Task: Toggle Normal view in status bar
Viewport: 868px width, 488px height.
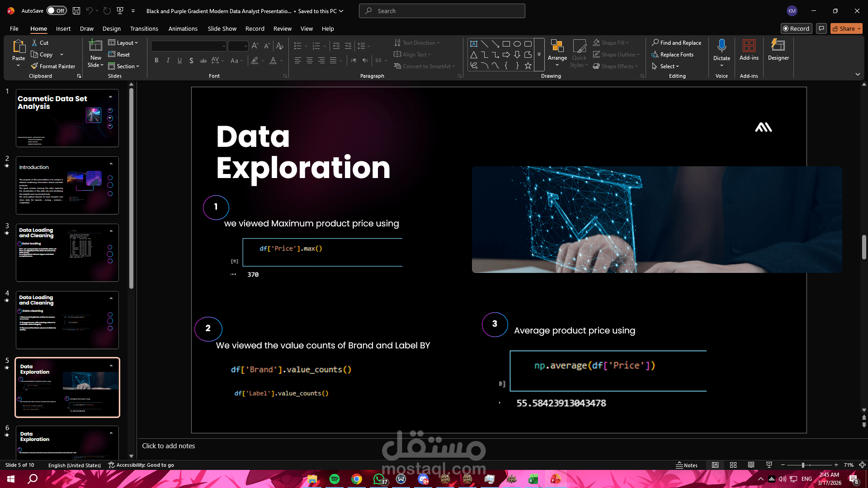Action: pyautogui.click(x=715, y=465)
